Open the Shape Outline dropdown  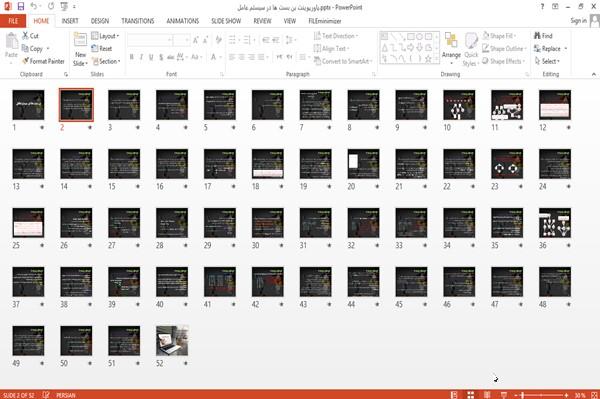pos(504,49)
